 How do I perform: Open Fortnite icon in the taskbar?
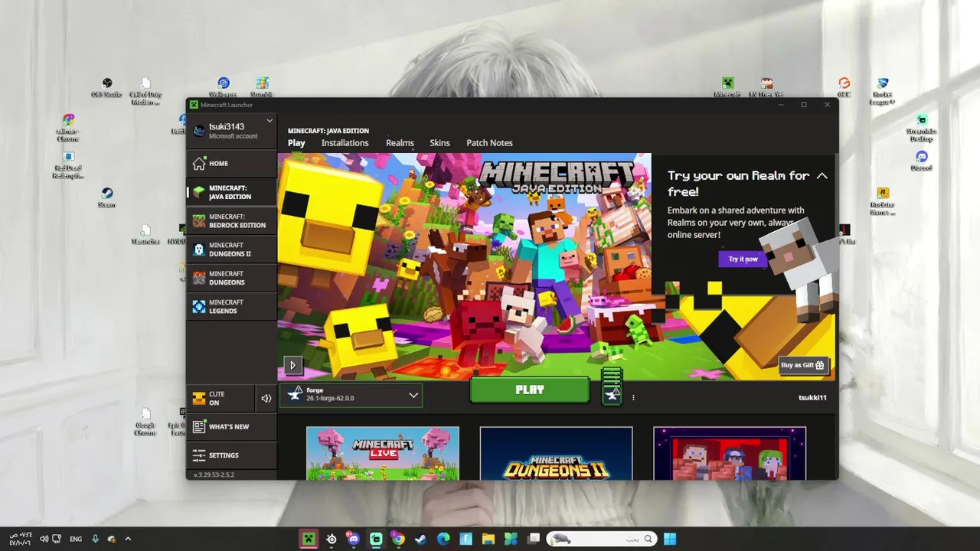[465, 539]
